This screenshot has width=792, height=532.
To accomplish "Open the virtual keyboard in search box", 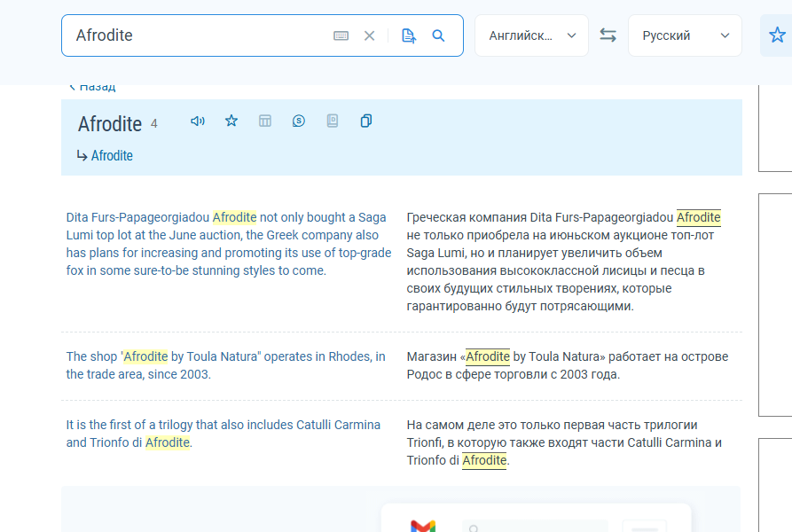I will [341, 35].
